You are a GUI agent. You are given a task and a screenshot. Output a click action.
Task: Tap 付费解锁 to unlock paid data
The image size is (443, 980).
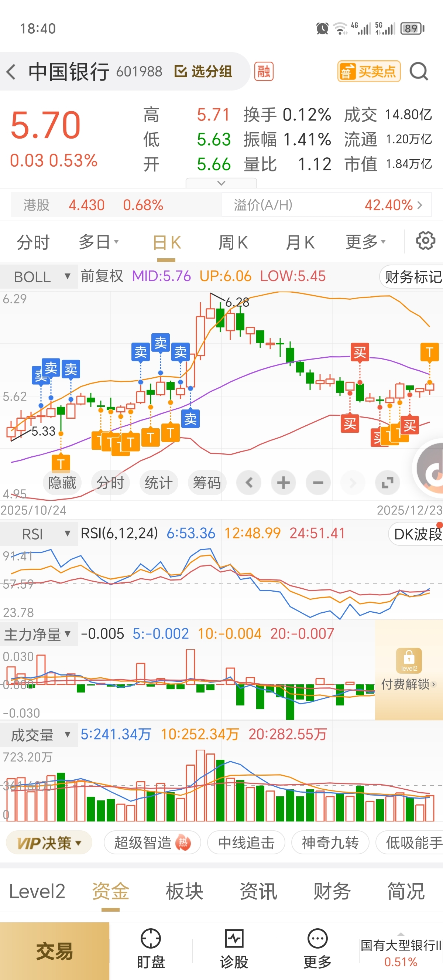[409, 684]
